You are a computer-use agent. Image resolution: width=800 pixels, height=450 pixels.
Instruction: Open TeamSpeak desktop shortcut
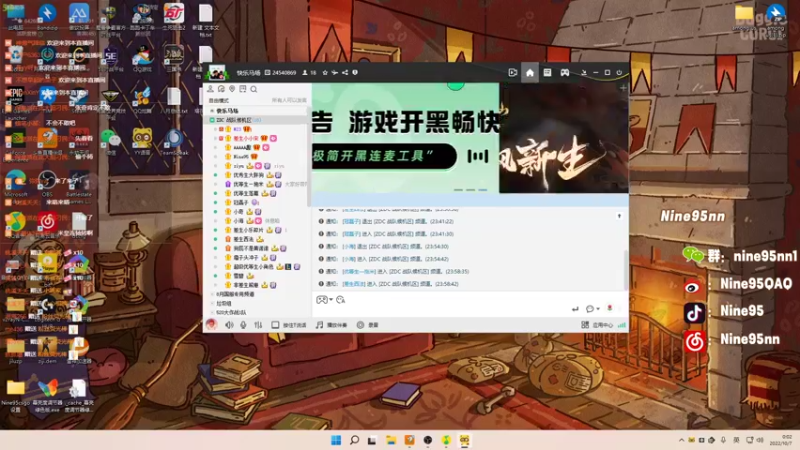(174, 142)
